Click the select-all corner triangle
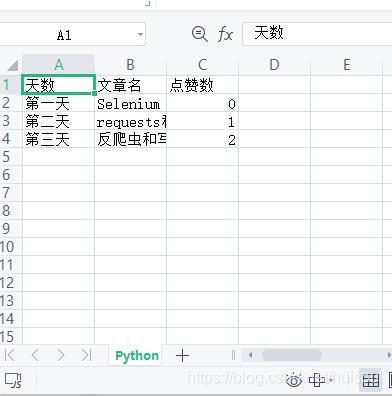The width and height of the screenshot is (392, 396). [12, 65]
